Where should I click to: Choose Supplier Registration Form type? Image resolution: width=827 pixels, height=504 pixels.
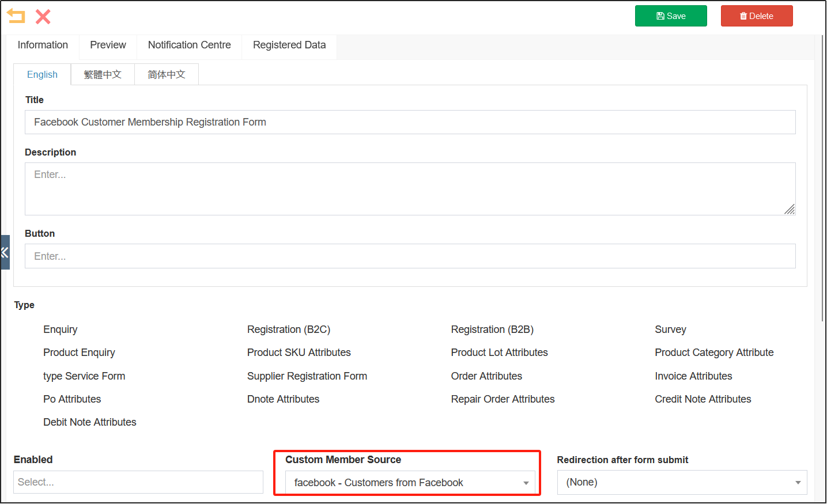tap(307, 376)
